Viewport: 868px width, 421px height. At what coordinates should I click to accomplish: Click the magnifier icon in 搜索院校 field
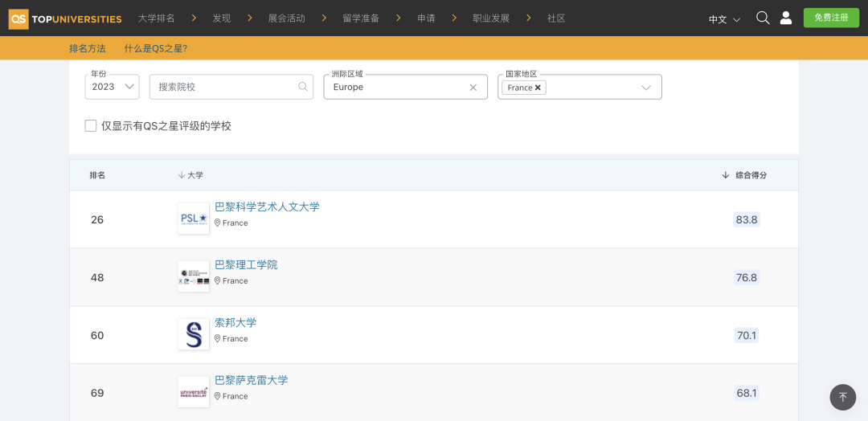pyautogui.click(x=303, y=86)
